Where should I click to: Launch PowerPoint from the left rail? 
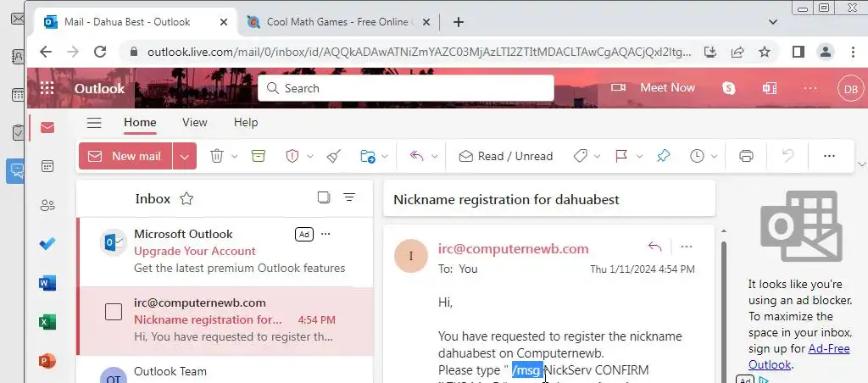pyautogui.click(x=47, y=361)
